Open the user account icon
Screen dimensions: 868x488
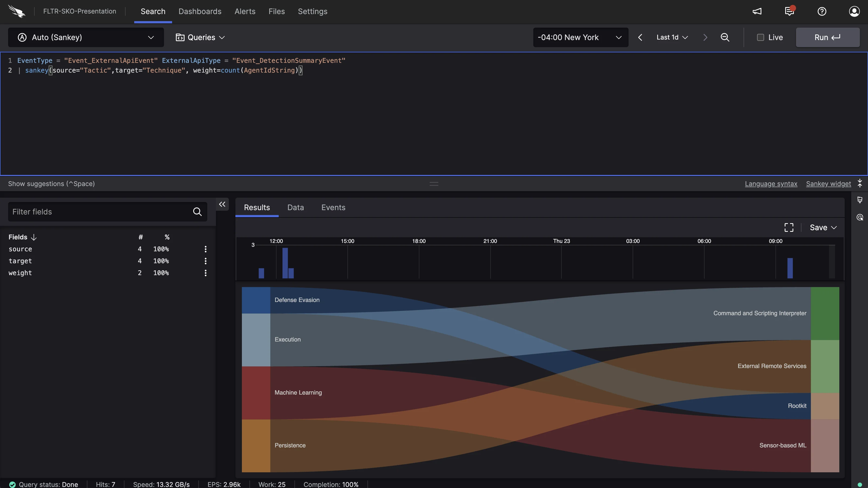pyautogui.click(x=854, y=11)
